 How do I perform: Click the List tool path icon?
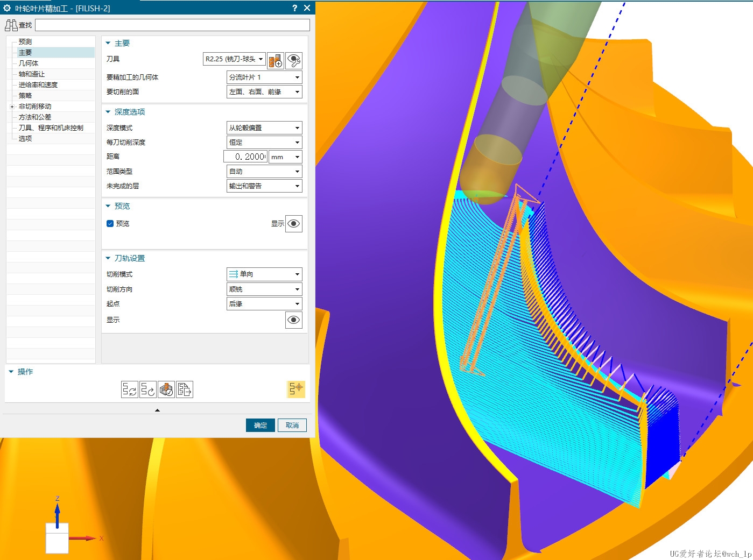tap(185, 389)
